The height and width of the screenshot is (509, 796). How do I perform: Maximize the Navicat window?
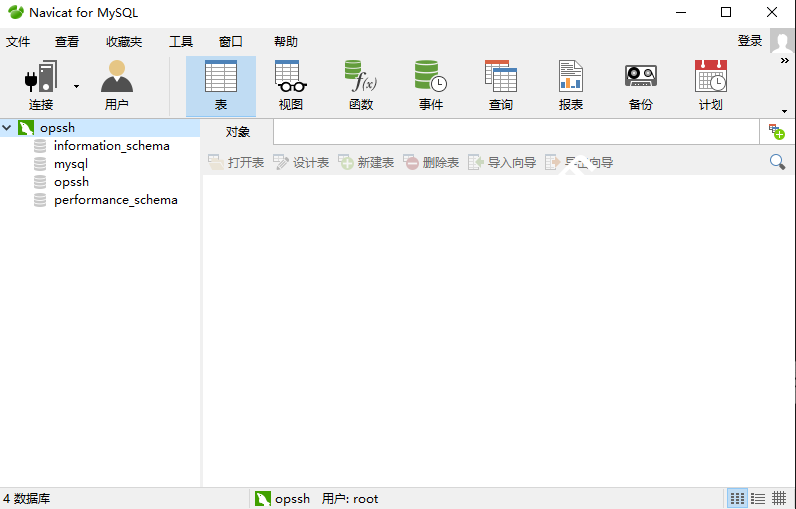[x=726, y=12]
